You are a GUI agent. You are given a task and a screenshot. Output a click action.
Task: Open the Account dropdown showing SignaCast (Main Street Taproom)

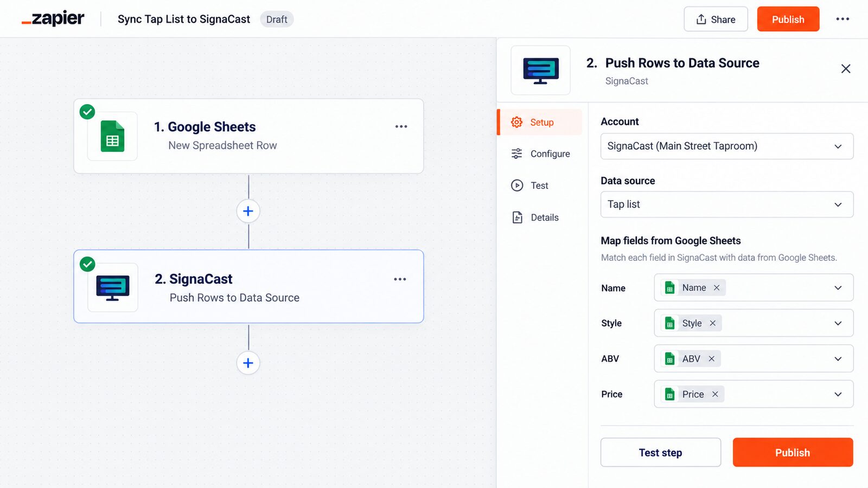(727, 146)
